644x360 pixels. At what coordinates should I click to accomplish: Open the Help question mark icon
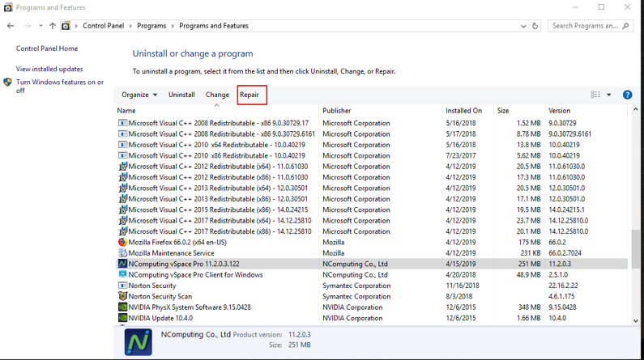click(x=627, y=95)
